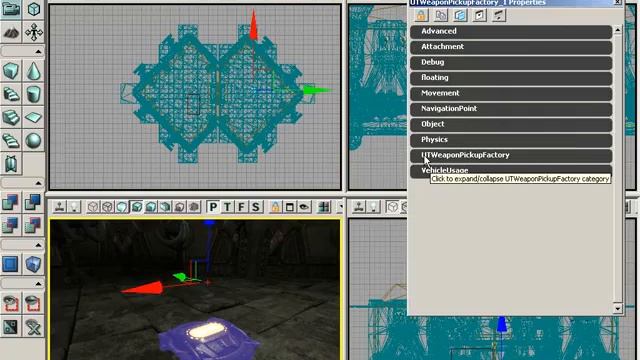Switch to geometry mode cube icon

point(33,8)
